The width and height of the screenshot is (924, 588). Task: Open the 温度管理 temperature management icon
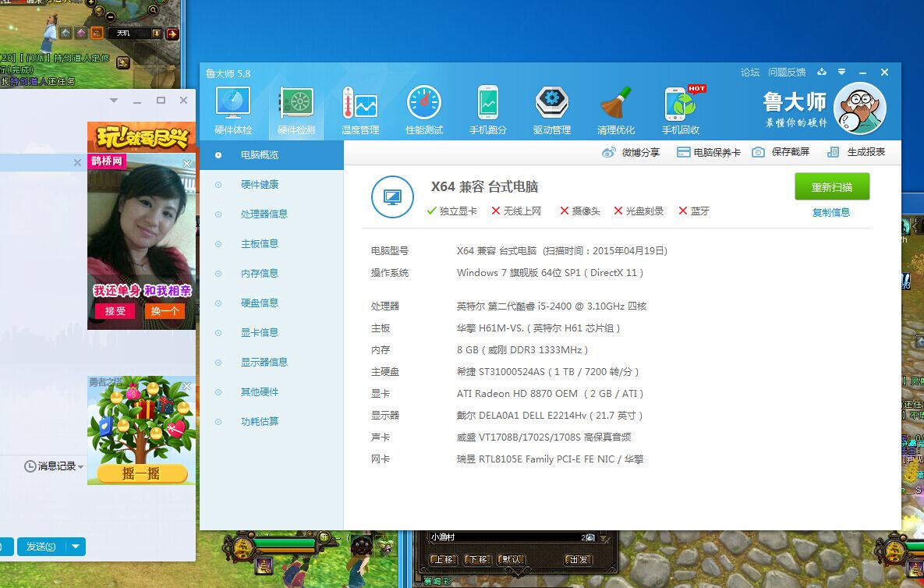360,112
